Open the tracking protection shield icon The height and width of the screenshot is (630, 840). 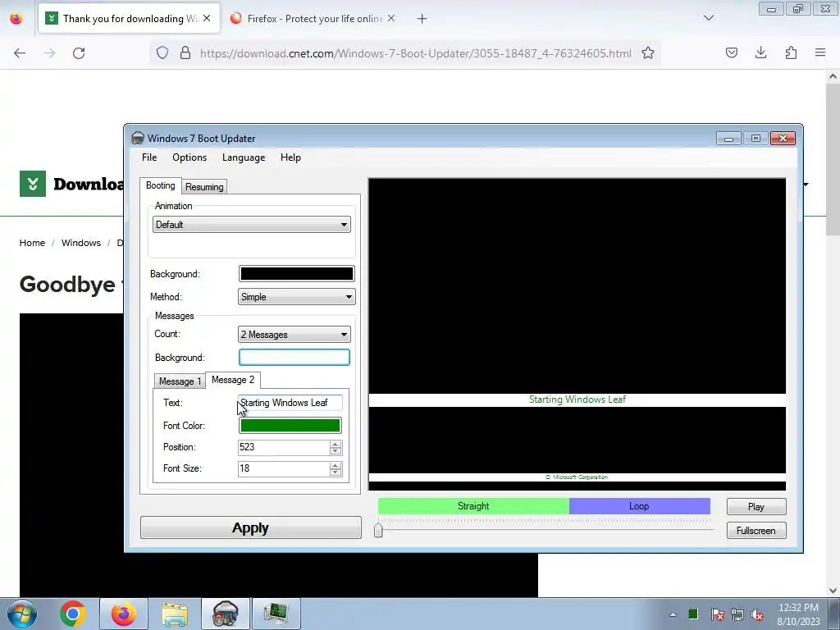(x=162, y=53)
